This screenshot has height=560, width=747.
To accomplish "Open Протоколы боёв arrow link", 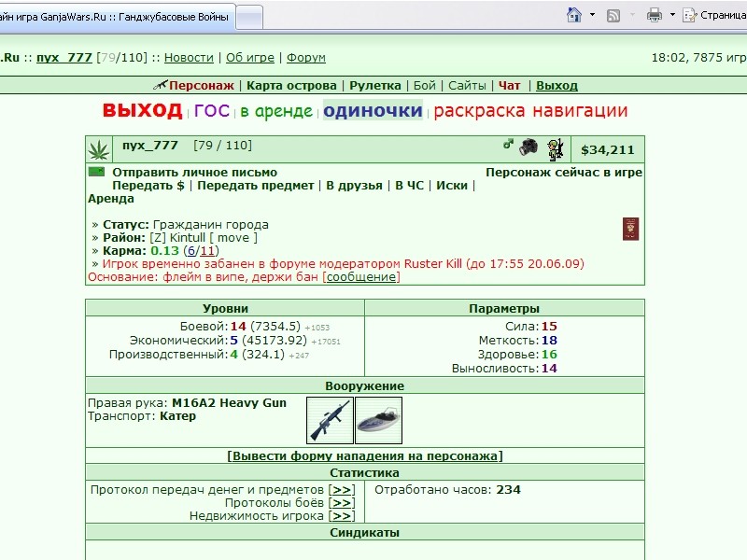I will tap(342, 503).
